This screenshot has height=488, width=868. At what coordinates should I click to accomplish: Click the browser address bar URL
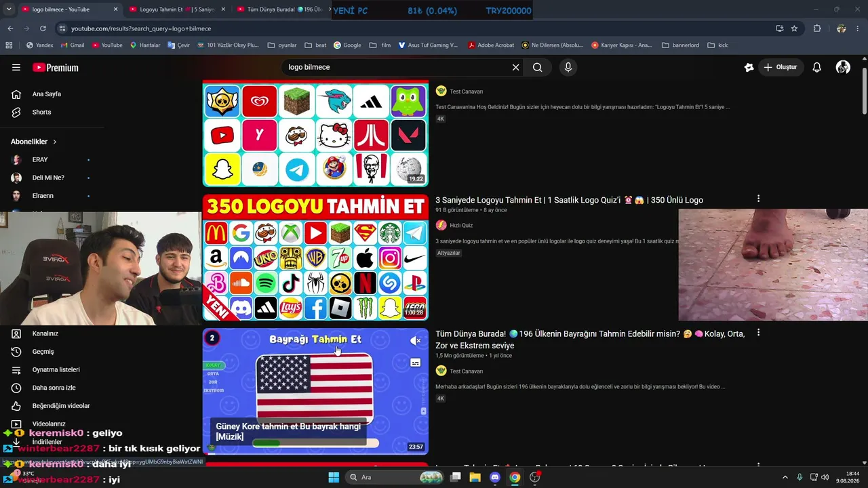click(141, 28)
